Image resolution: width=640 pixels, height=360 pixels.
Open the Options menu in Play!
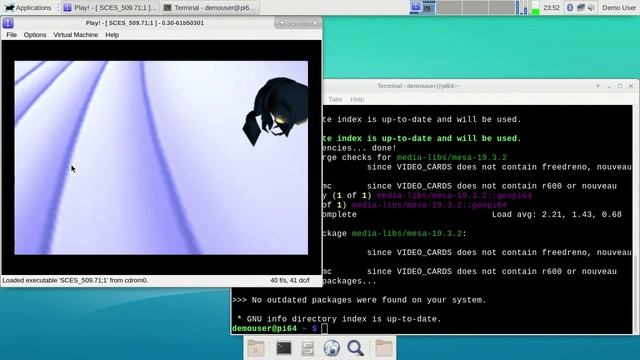pyautogui.click(x=35, y=35)
